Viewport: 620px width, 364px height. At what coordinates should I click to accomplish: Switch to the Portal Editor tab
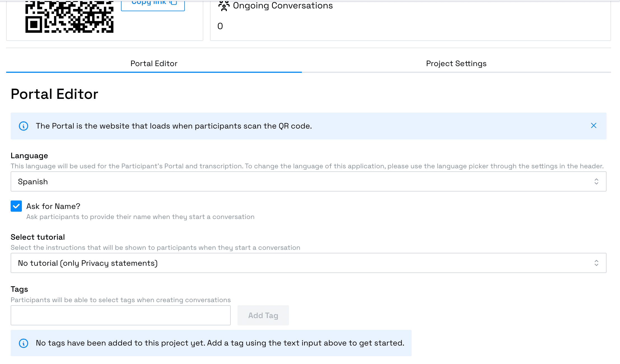[x=154, y=64]
